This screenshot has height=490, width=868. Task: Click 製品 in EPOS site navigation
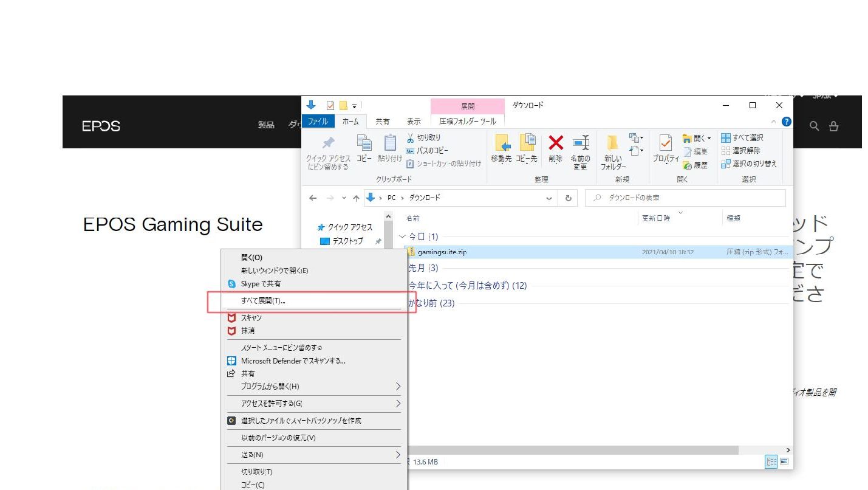[266, 125]
